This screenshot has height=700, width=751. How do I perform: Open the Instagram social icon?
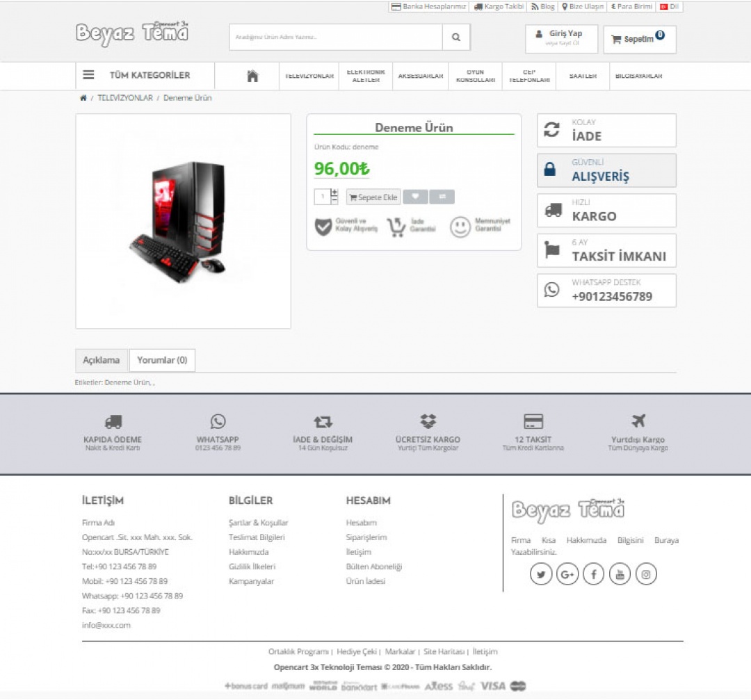(646, 574)
